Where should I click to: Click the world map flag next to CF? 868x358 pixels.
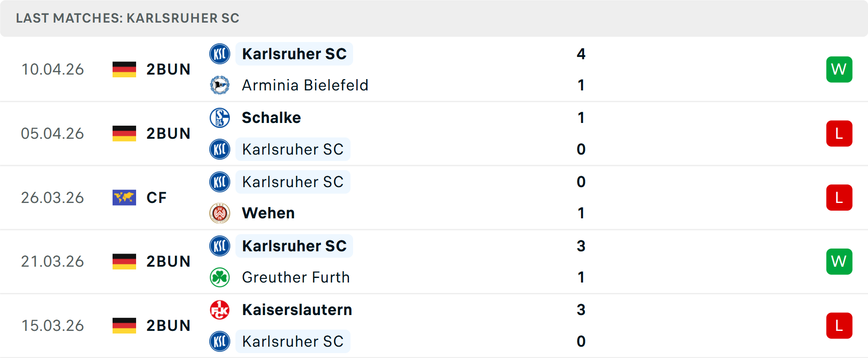124,198
